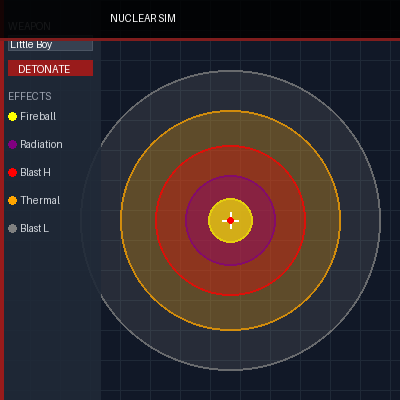
Task: Click the purple Radiation legend dot
Action: 12,144
